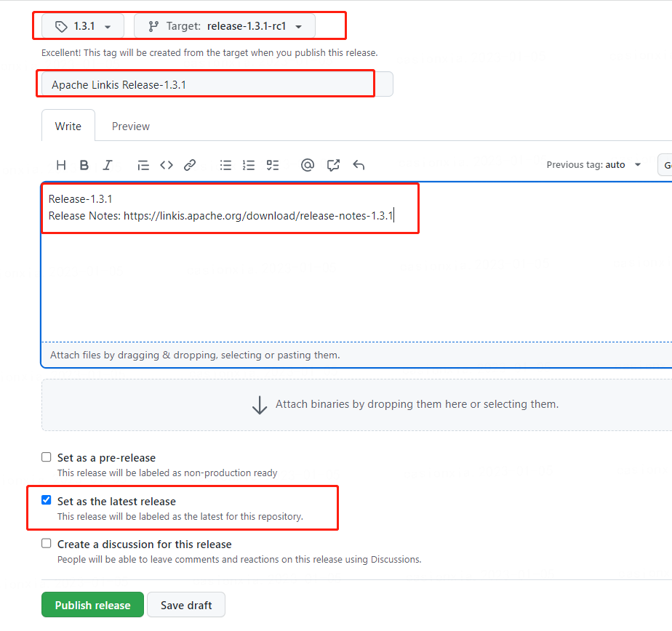Insert a numbered list from the toolbar

[249, 165]
